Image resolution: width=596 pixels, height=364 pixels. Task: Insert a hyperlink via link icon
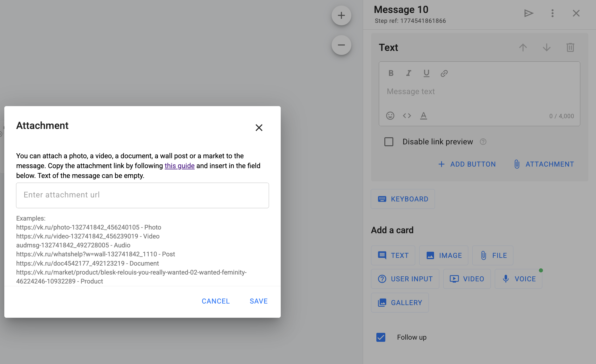point(444,73)
